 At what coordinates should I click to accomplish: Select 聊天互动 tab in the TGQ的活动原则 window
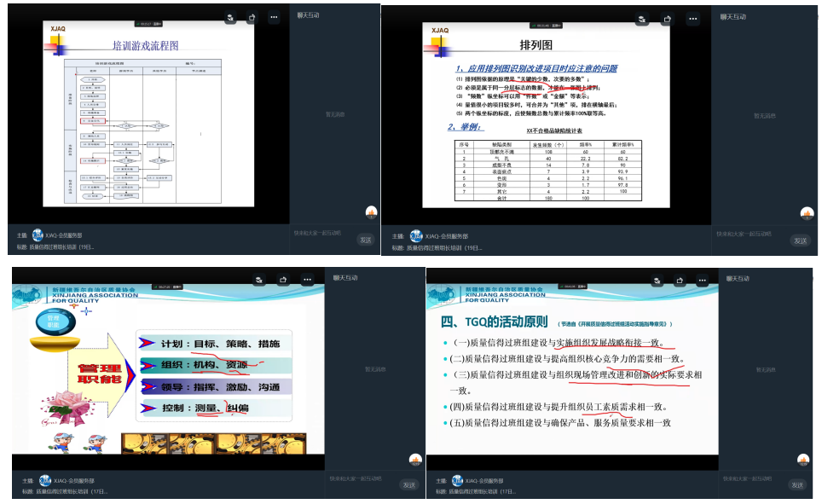click(733, 278)
